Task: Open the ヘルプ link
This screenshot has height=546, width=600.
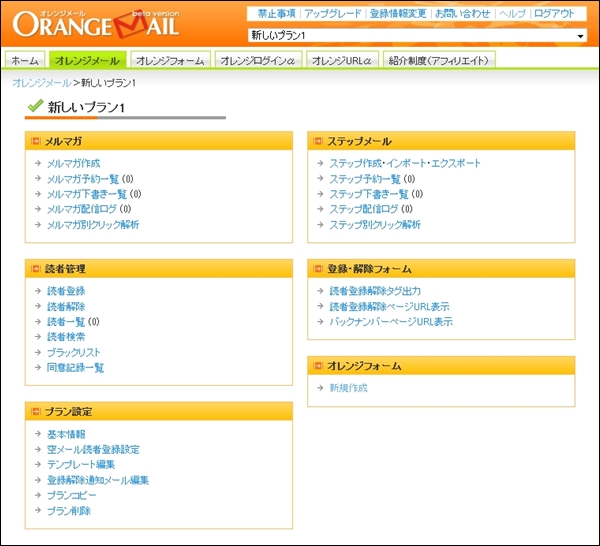Action: 512,14
